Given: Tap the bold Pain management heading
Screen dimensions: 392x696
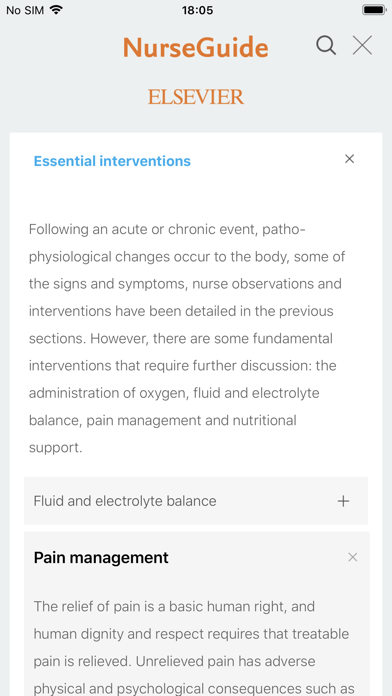Looking at the screenshot, I should click(x=101, y=558).
